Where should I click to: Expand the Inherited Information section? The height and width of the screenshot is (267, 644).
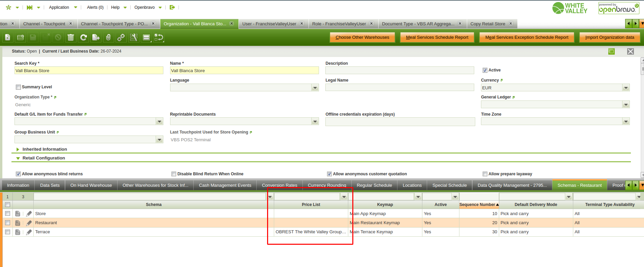(18, 149)
